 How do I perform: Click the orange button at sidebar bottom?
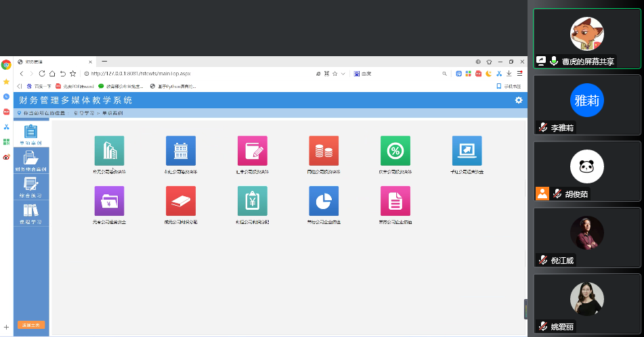31,325
